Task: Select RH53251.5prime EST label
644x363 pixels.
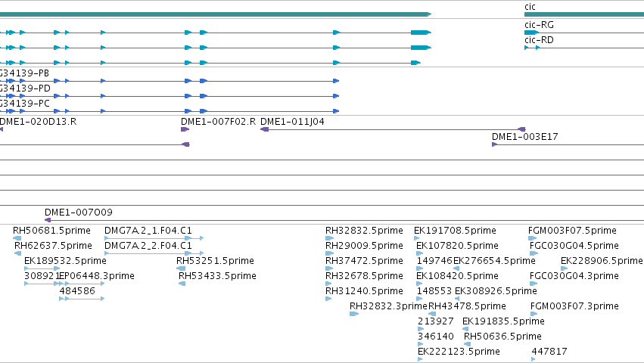Action: click(x=215, y=261)
